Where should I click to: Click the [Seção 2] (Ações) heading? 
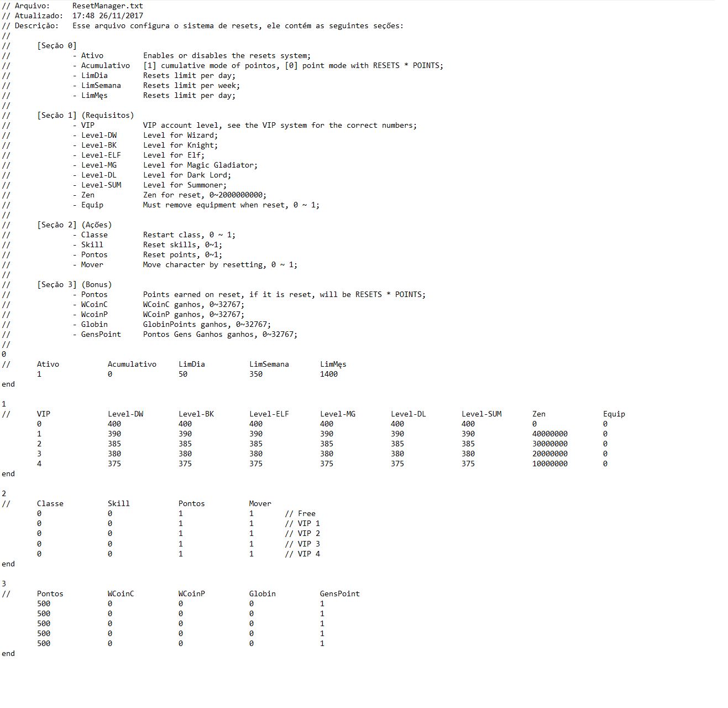(x=75, y=225)
